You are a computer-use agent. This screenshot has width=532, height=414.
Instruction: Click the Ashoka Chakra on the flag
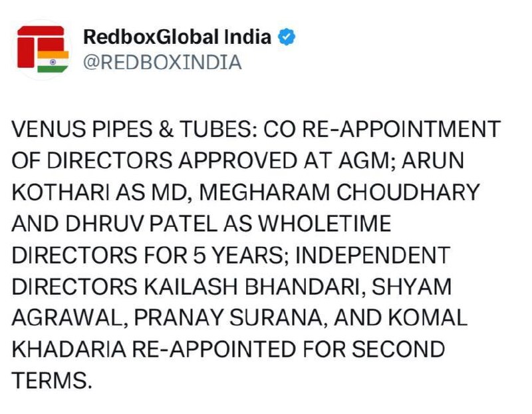point(53,62)
